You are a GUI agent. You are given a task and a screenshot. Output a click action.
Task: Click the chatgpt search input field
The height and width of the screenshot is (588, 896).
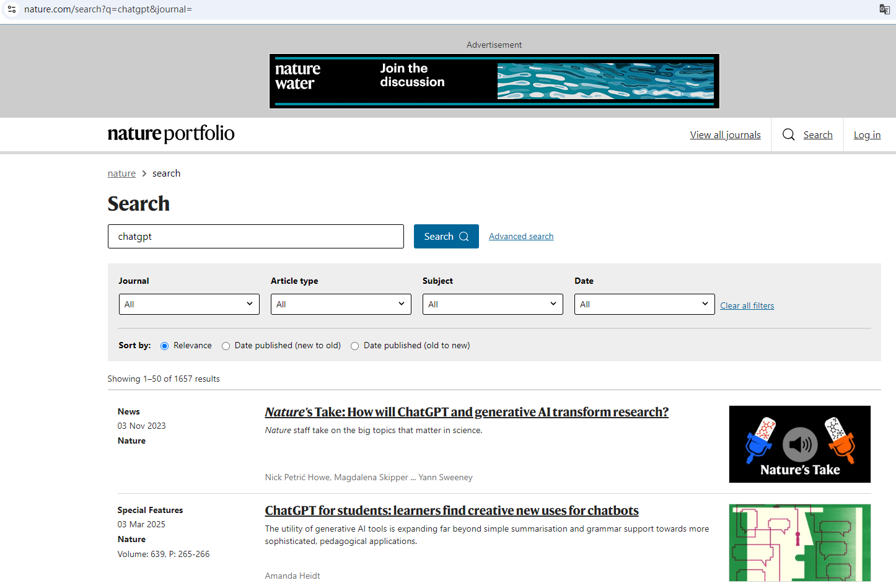click(x=256, y=236)
